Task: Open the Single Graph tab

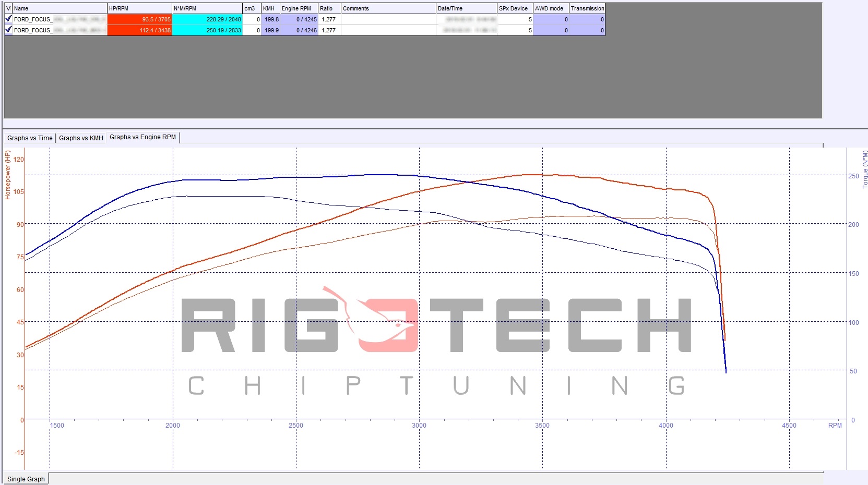Action: tap(26, 479)
